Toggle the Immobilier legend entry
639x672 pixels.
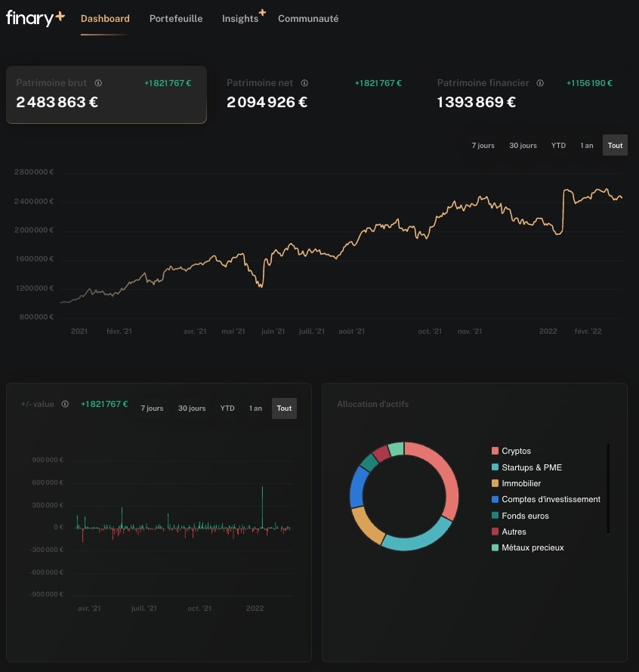coord(520,483)
